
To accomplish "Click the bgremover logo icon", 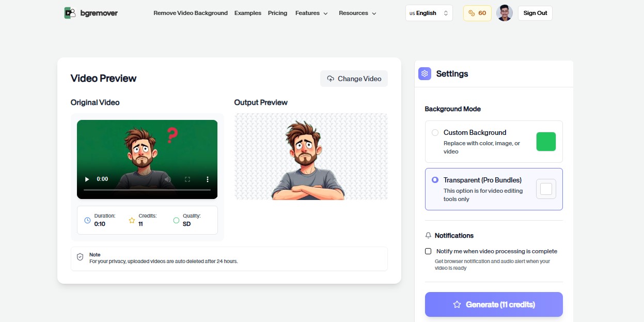I will [70, 13].
